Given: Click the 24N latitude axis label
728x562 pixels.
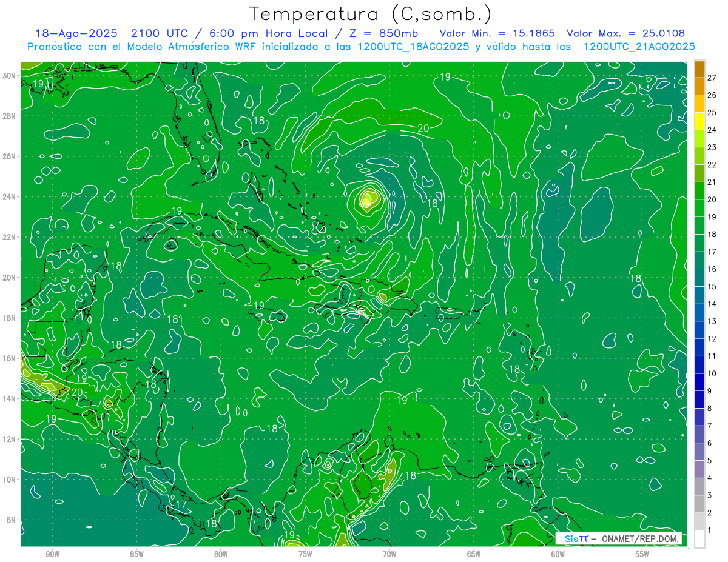Looking at the screenshot, I should point(9,196).
